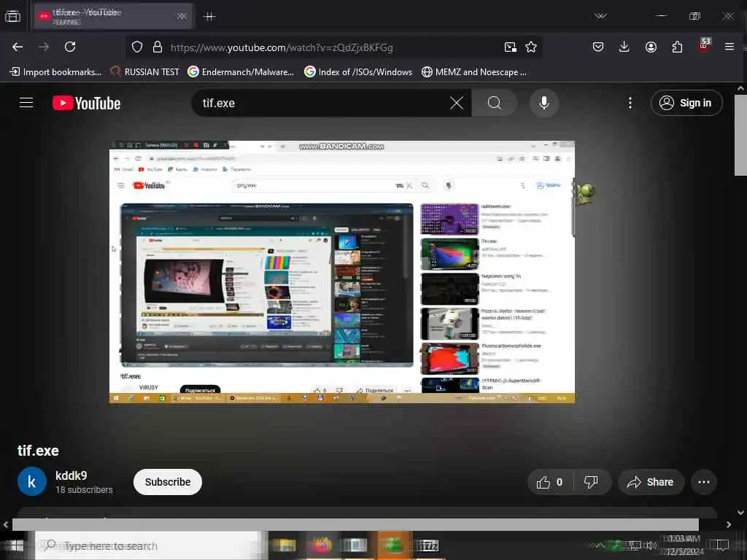View site security via padlock icon
Viewport: 747px width, 560px height.
pyautogui.click(x=158, y=47)
